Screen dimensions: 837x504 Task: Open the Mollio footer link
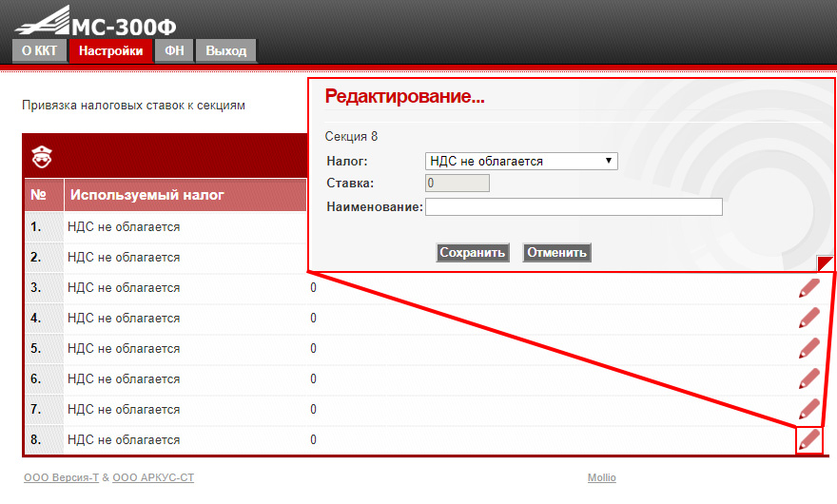coord(601,477)
